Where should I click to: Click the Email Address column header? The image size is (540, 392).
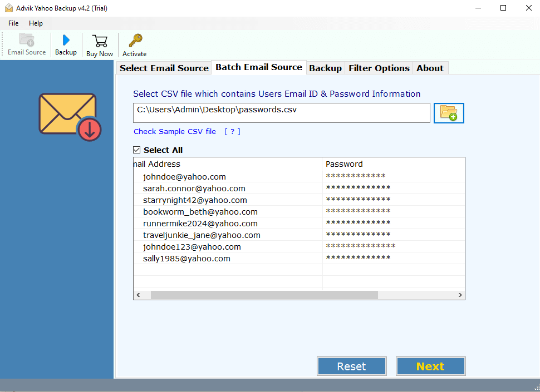click(228, 164)
